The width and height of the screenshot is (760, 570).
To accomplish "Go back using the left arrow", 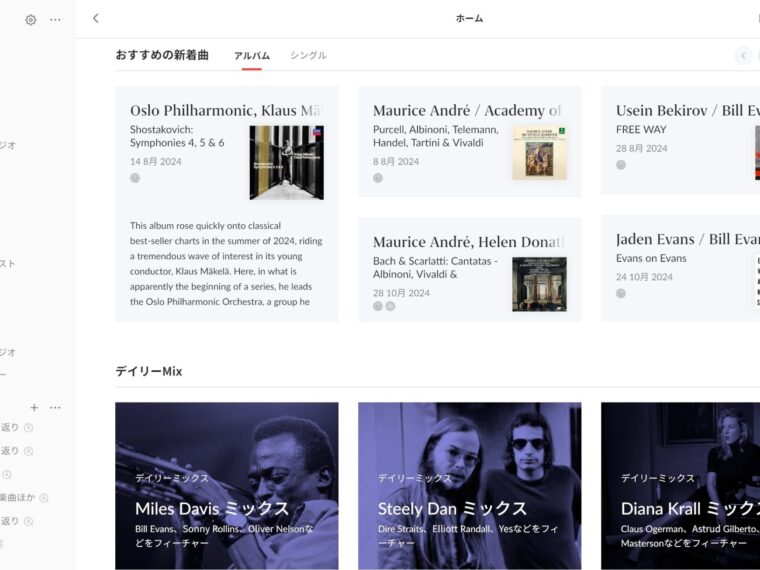I will click(x=96, y=18).
